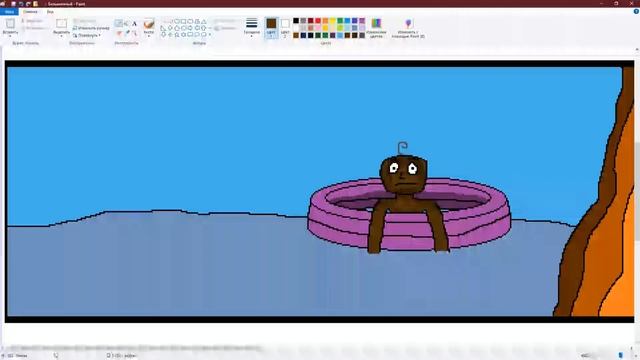The height and width of the screenshot is (360, 640).
Task: Pick the custom brown swatch in bottom row
Action: click(296, 36)
